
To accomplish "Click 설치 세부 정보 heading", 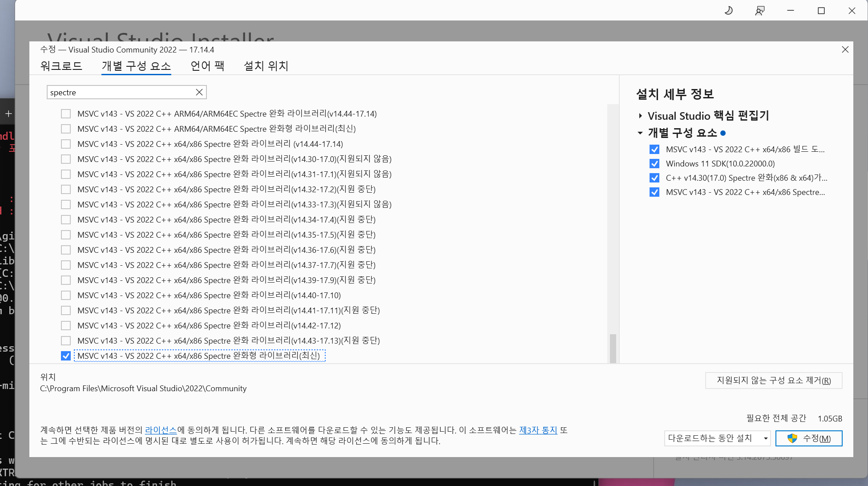I will pos(675,94).
